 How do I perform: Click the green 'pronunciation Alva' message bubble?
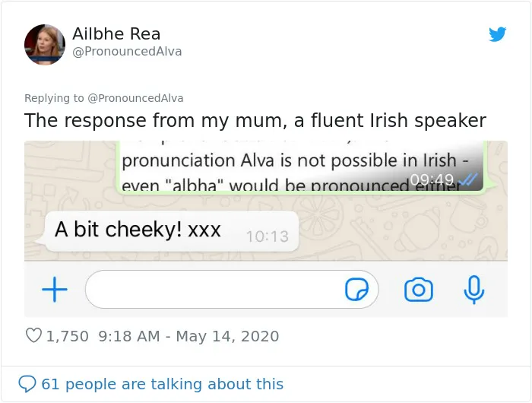(x=300, y=167)
